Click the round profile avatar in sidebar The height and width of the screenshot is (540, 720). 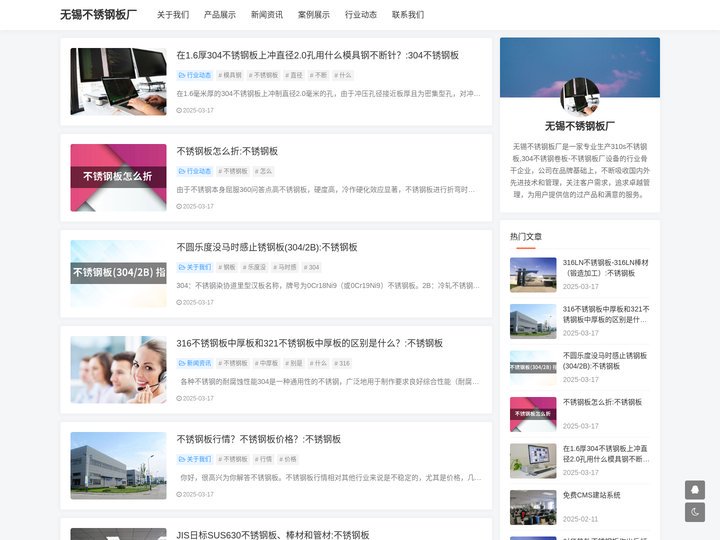click(580, 97)
